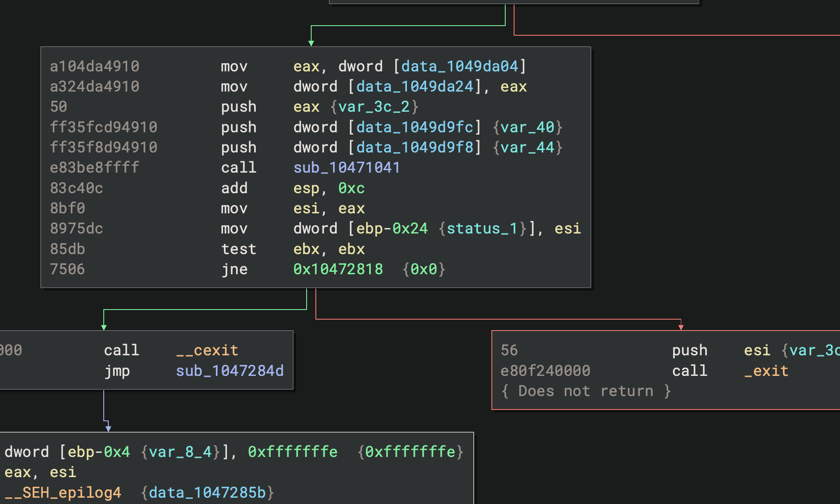Follow the jne target 0x10472818
The height and width of the screenshot is (504, 840).
point(338,269)
